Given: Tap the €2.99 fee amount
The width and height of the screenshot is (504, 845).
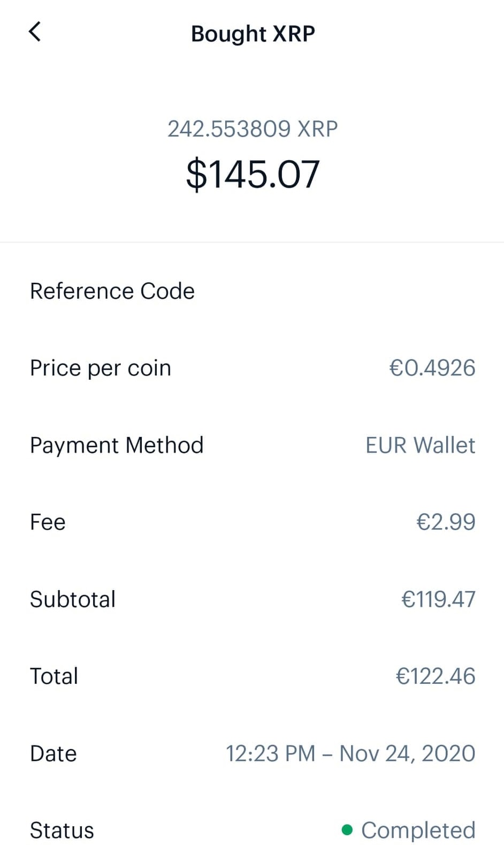Looking at the screenshot, I should [x=446, y=523].
